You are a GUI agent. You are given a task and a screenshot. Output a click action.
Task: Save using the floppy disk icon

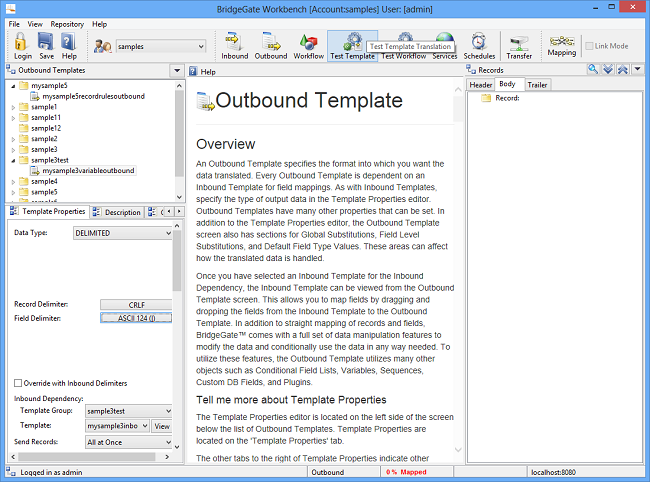pyautogui.click(x=45, y=41)
